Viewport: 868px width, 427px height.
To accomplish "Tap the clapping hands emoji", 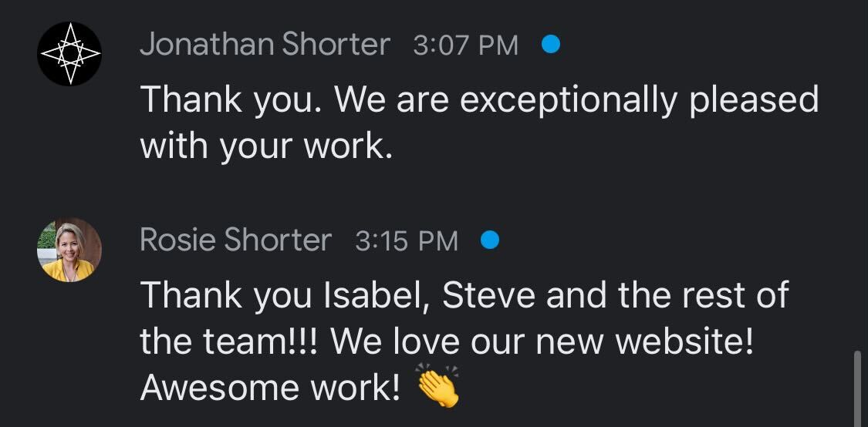I will [x=437, y=387].
